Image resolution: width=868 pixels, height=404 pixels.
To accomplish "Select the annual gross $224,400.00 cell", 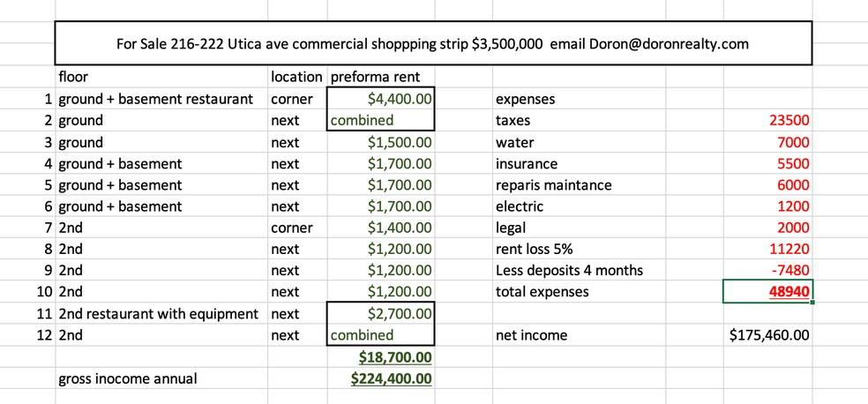I will [x=381, y=378].
